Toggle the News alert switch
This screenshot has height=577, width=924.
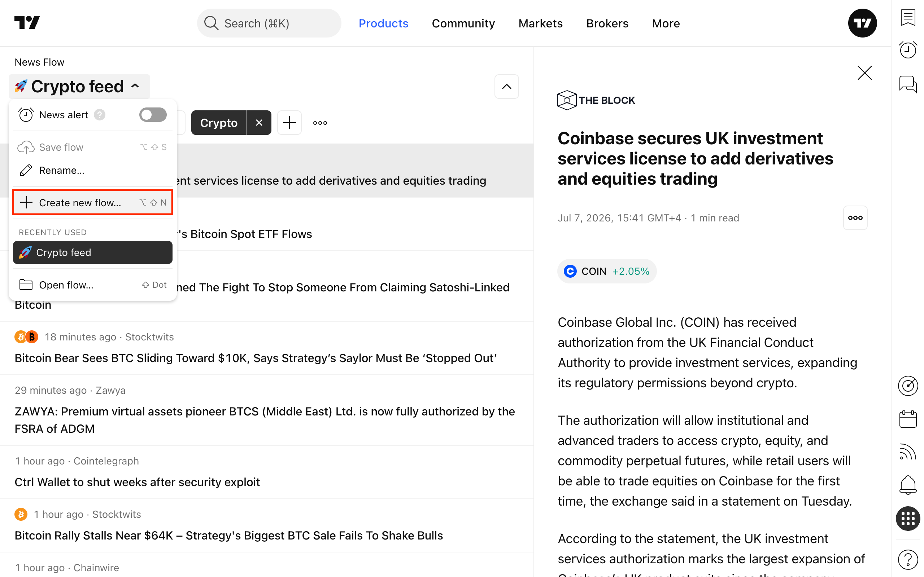pyautogui.click(x=153, y=114)
